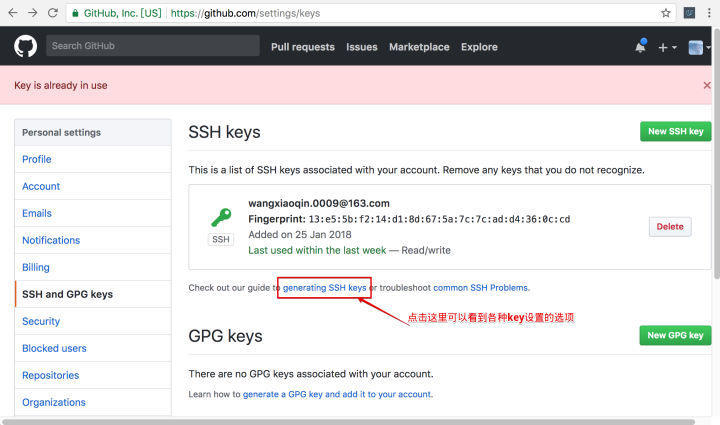This screenshot has height=425, width=720.
Task: Open the browser extension icon beside the star
Action: (689, 13)
